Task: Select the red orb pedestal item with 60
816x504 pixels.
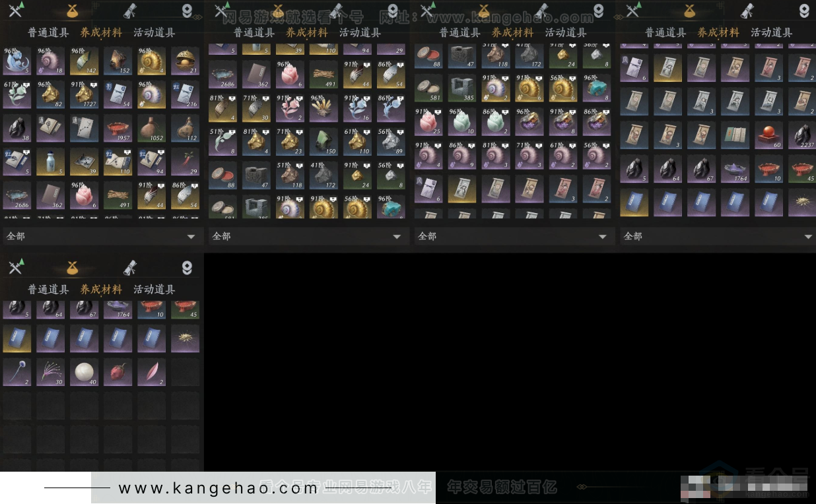Action: click(767, 135)
